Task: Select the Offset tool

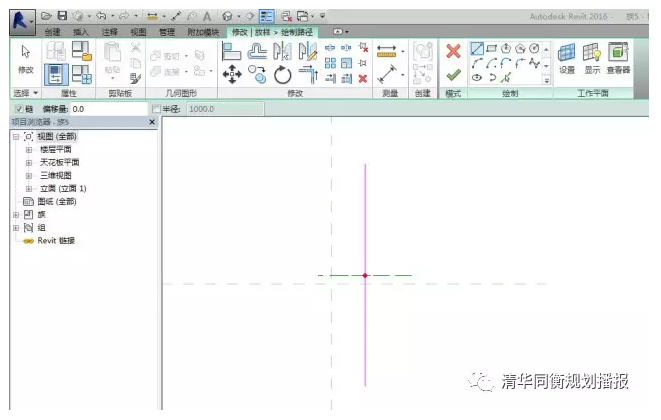Action: tap(257, 51)
